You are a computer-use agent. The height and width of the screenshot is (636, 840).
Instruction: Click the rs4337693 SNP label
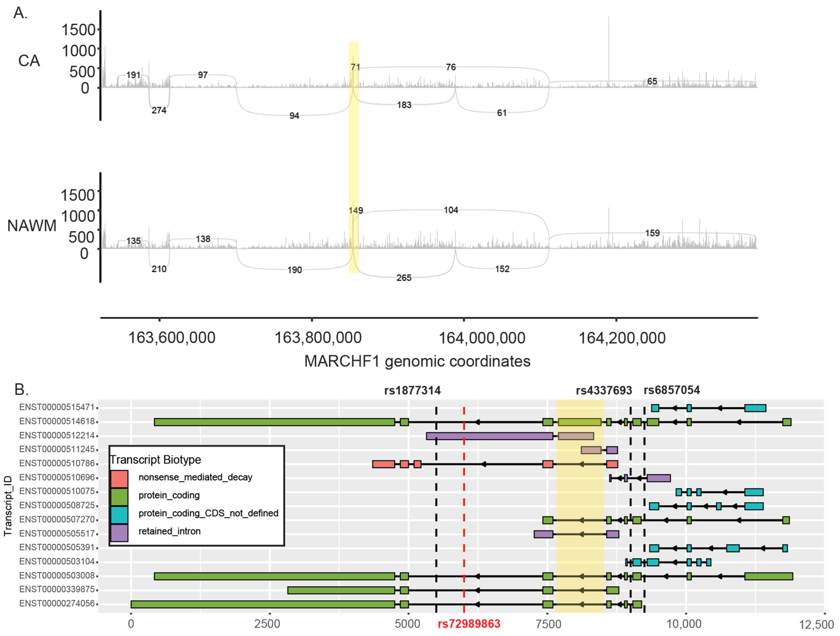[x=604, y=391]
